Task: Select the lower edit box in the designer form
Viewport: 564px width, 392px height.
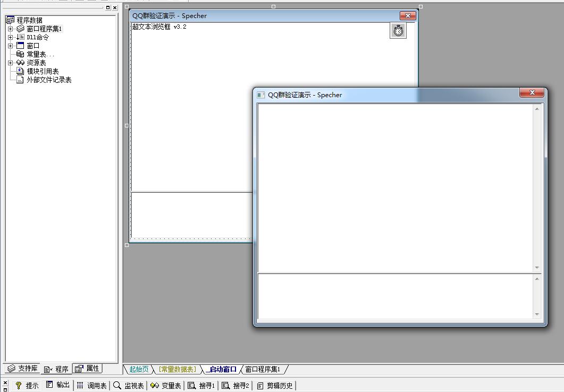Action: click(x=192, y=215)
